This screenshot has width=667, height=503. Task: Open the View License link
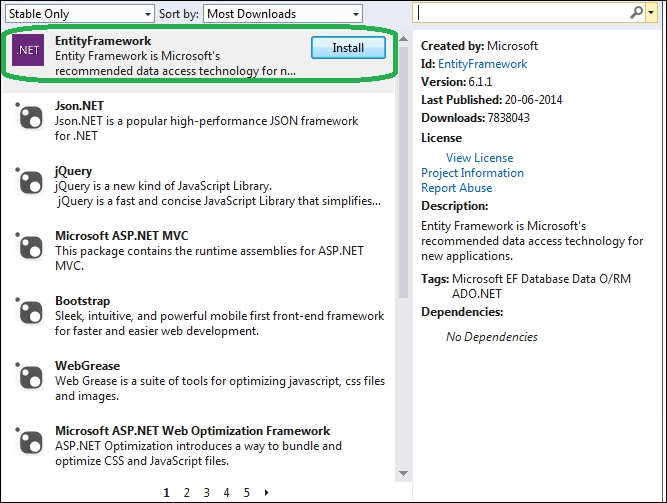point(479,158)
